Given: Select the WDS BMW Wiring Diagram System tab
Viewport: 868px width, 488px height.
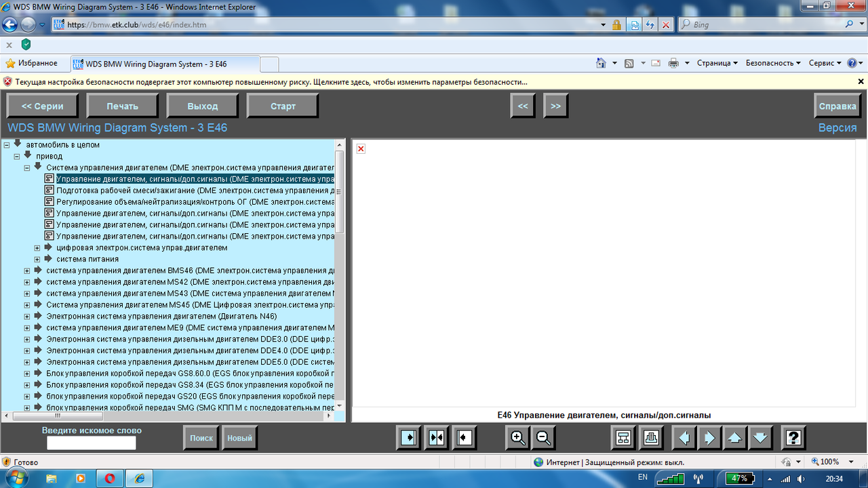Looking at the screenshot, I should pos(164,64).
